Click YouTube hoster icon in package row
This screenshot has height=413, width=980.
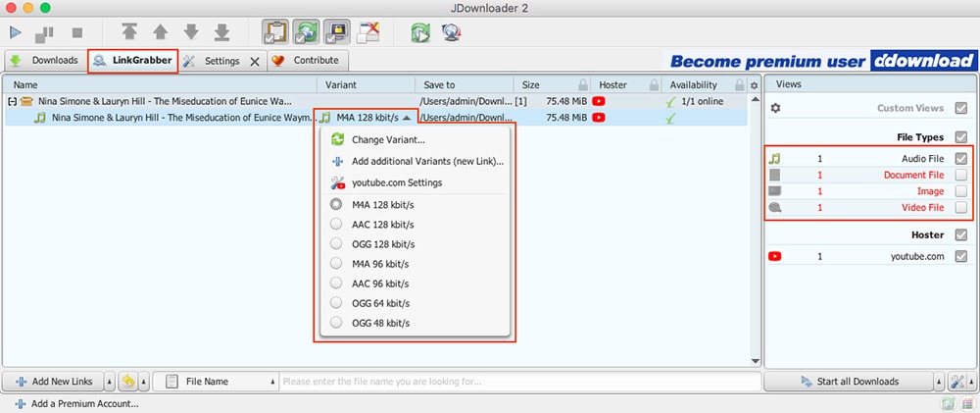click(598, 101)
